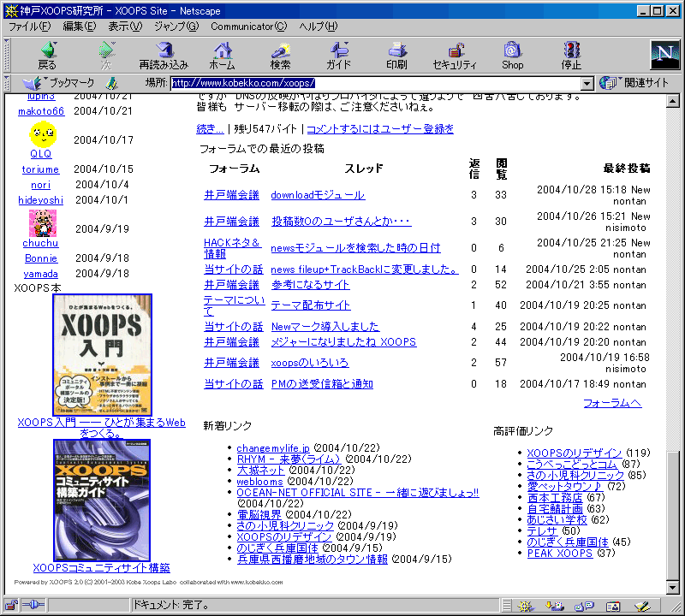Open the ヘルプ(H) menu
This screenshot has height=616, width=685.
coord(318,27)
